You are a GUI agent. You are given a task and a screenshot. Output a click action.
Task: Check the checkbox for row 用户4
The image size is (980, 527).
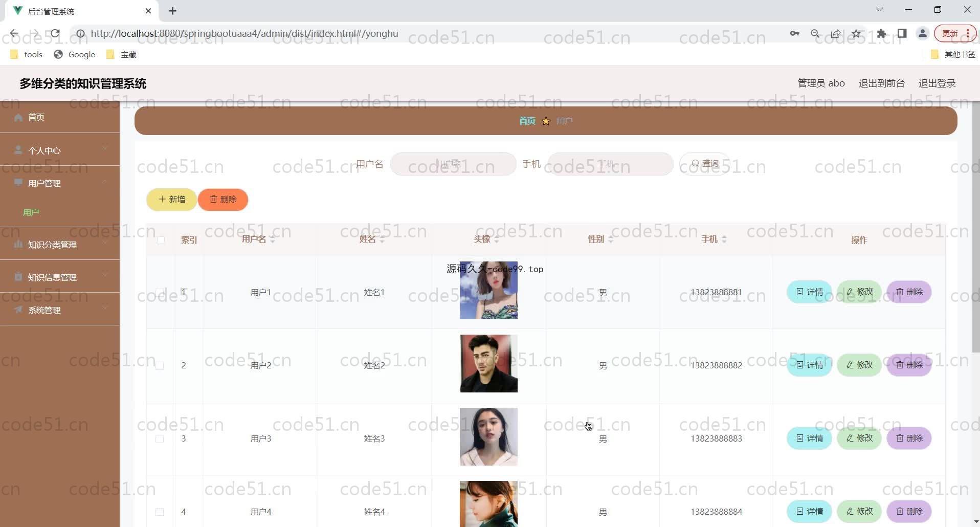click(160, 512)
